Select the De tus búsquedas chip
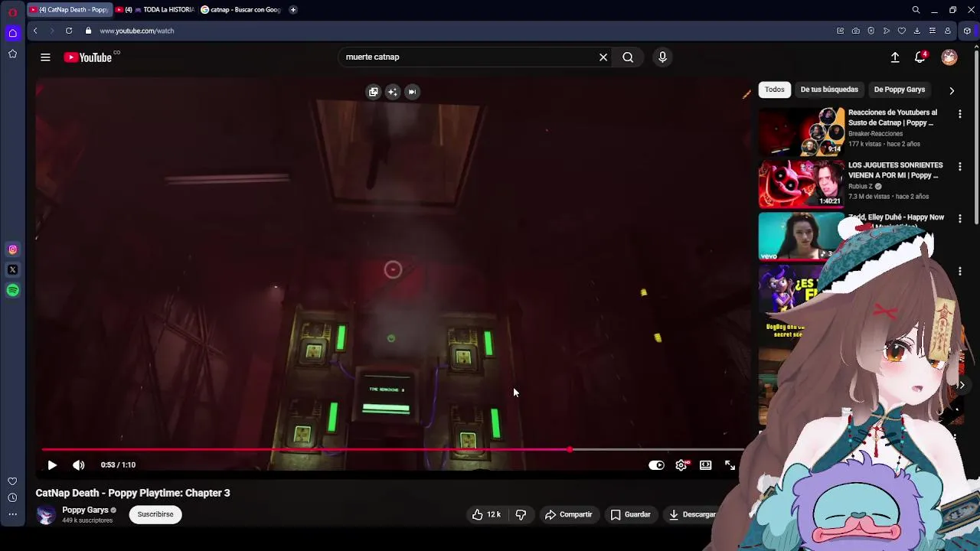The image size is (980, 551). [x=829, y=90]
